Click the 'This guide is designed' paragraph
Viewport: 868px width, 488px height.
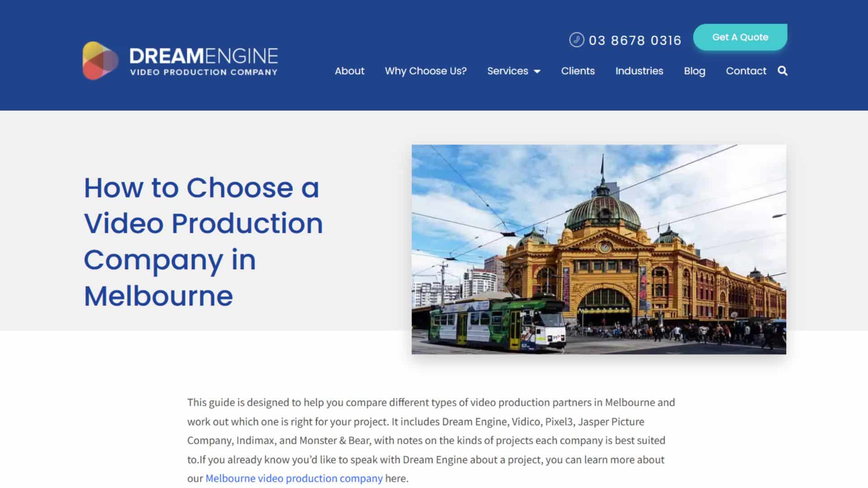click(x=431, y=440)
